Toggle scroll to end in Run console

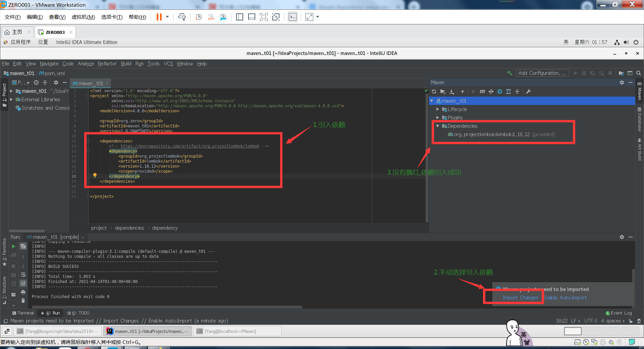click(23, 283)
